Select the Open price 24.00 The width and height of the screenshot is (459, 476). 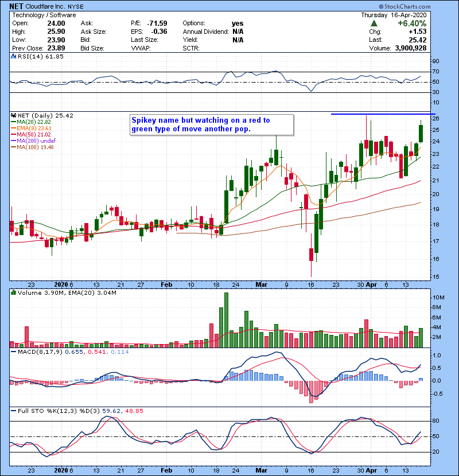[56, 24]
